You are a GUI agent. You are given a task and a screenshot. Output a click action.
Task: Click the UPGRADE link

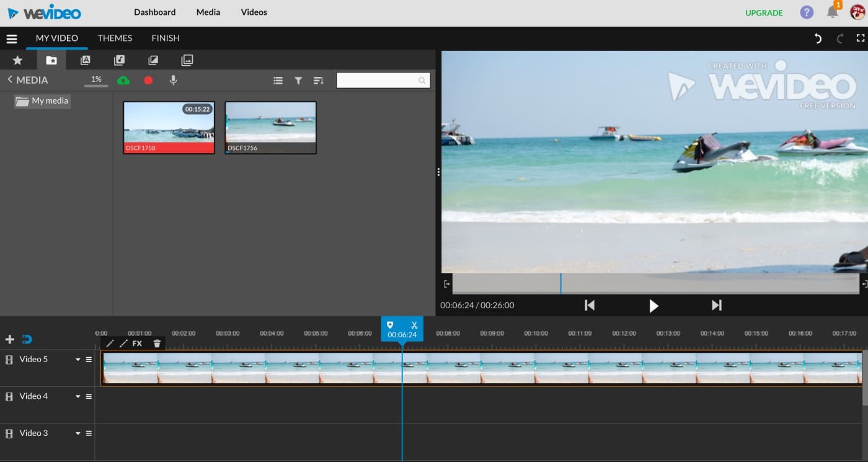(764, 13)
